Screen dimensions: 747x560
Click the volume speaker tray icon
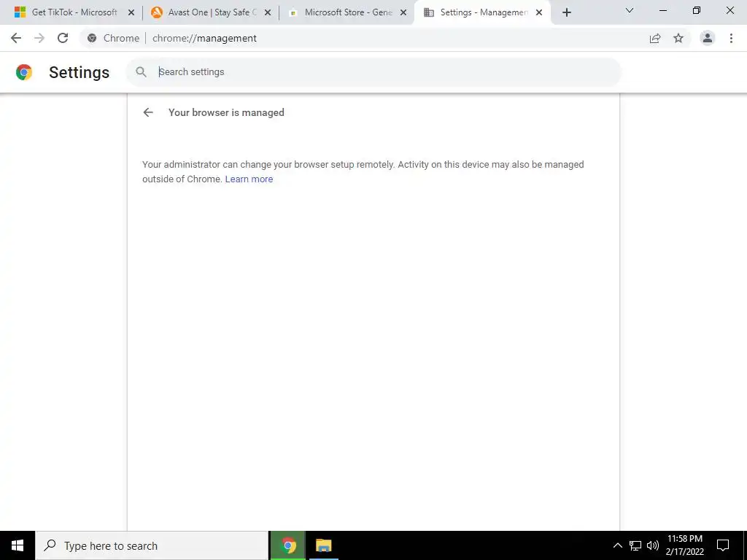653,545
